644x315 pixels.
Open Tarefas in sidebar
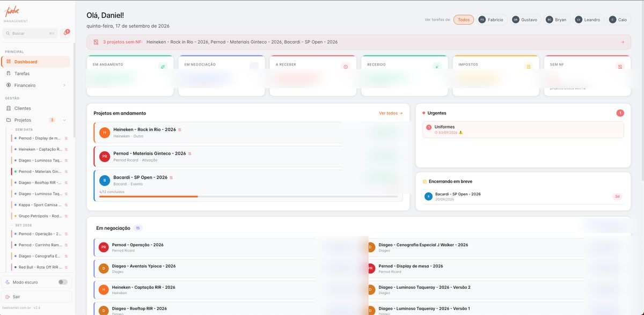(36, 74)
